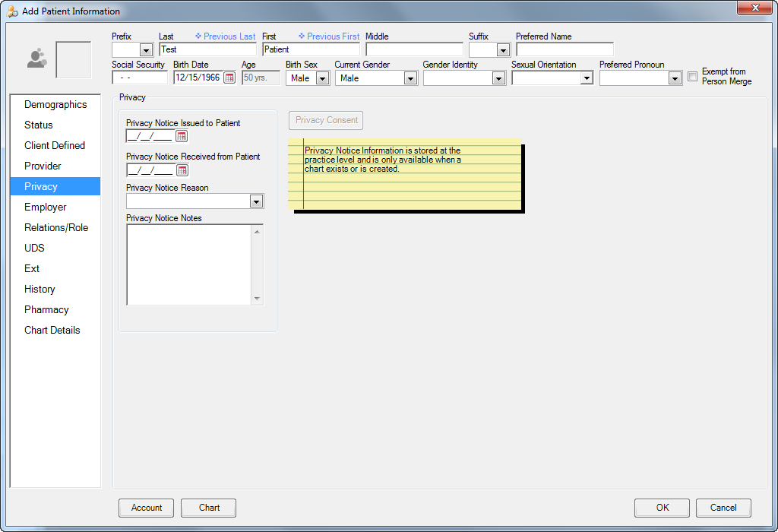
Task: Open the Gender Identity dropdown
Action: [498, 78]
